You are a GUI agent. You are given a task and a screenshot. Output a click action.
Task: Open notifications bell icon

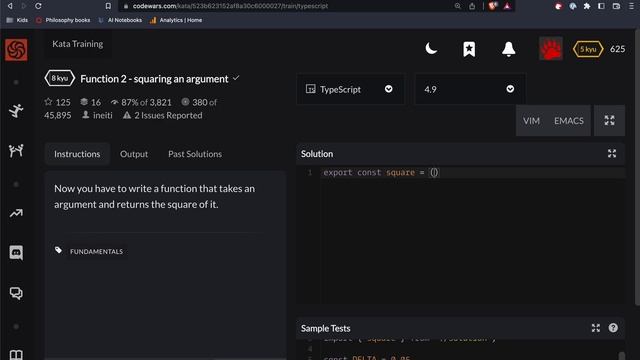coord(509,49)
